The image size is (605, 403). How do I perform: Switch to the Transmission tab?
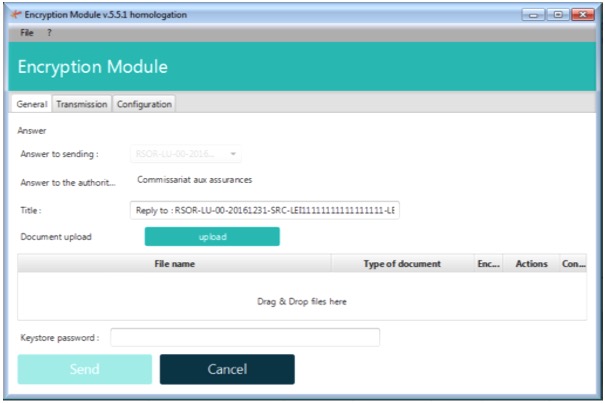(82, 104)
